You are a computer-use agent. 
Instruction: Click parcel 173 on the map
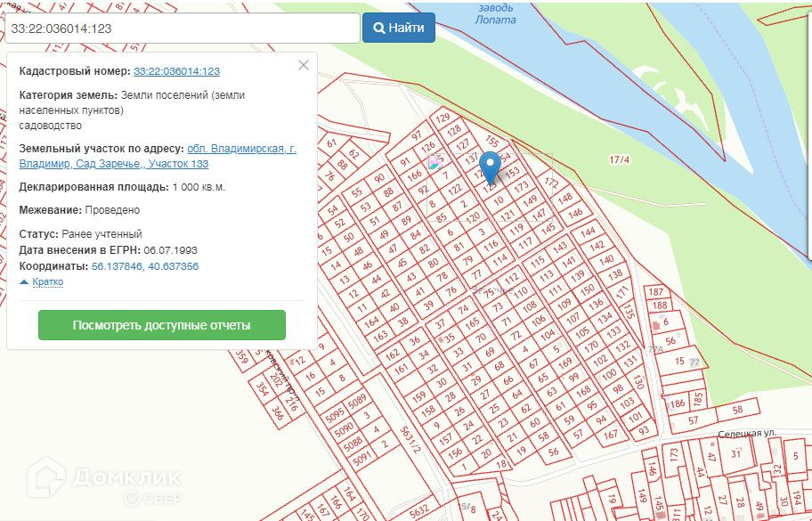522,185
